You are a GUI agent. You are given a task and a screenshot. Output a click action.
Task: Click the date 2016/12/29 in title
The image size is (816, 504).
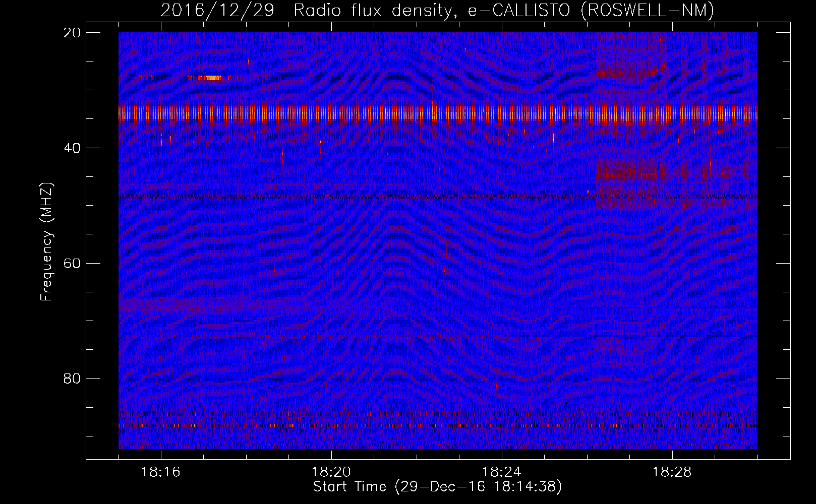click(217, 10)
